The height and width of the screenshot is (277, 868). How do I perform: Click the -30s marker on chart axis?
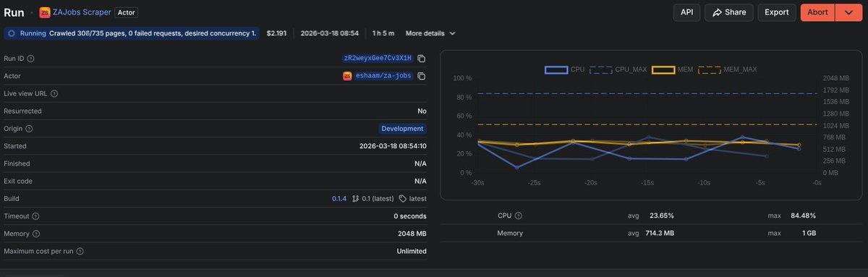point(477,183)
